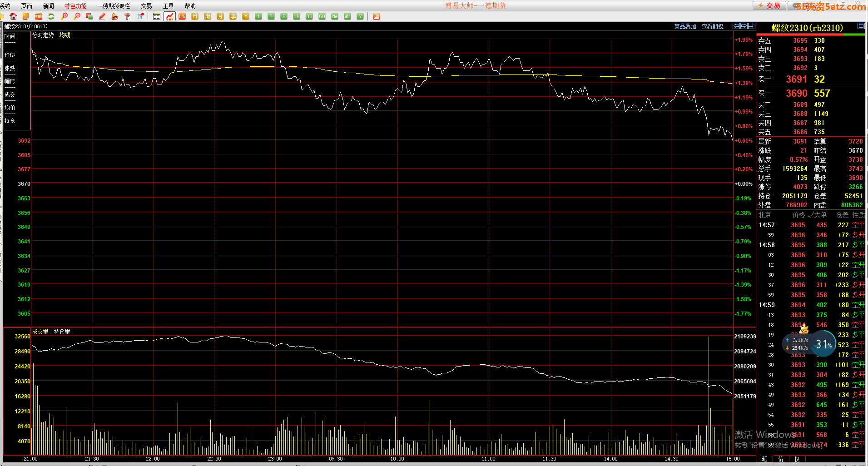Select the 5-minute period button
The image size is (868, 466).
click(x=284, y=16)
